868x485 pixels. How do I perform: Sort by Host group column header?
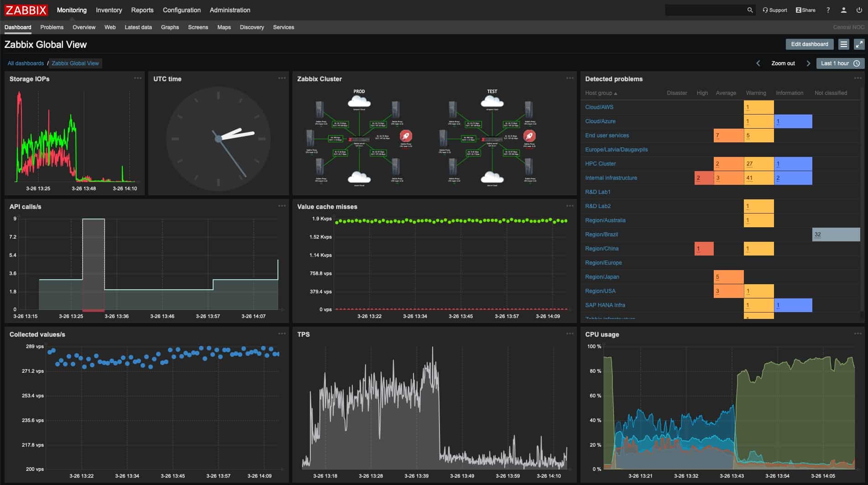[601, 93]
